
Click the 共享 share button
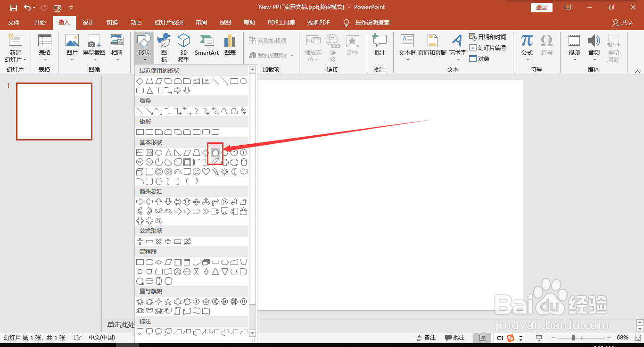tap(622, 23)
